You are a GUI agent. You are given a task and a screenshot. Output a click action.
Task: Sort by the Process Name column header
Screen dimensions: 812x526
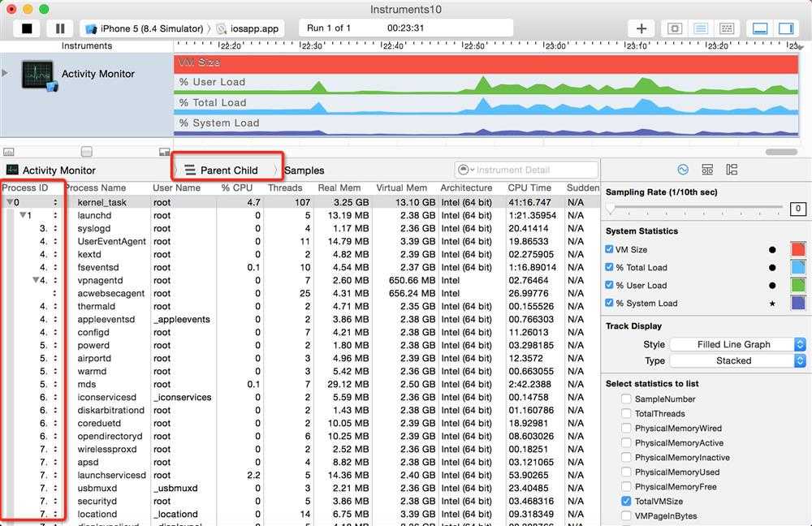tap(96, 188)
